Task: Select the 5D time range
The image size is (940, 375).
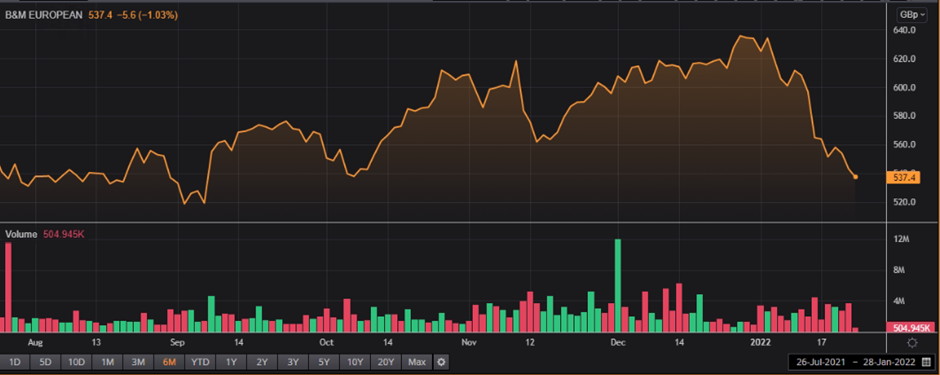Action: [46, 362]
